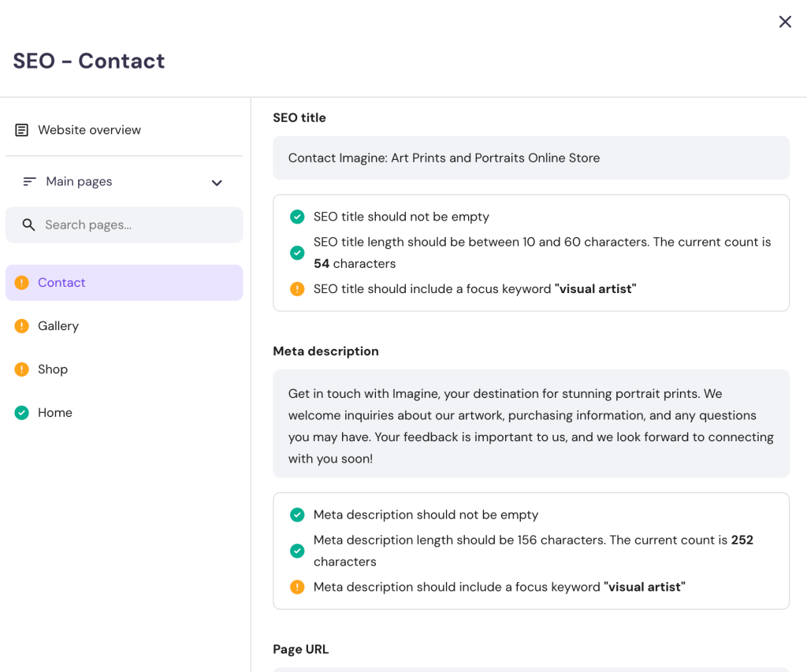Click the warning badge on meta description keyword check
807x672 pixels.
(x=297, y=587)
